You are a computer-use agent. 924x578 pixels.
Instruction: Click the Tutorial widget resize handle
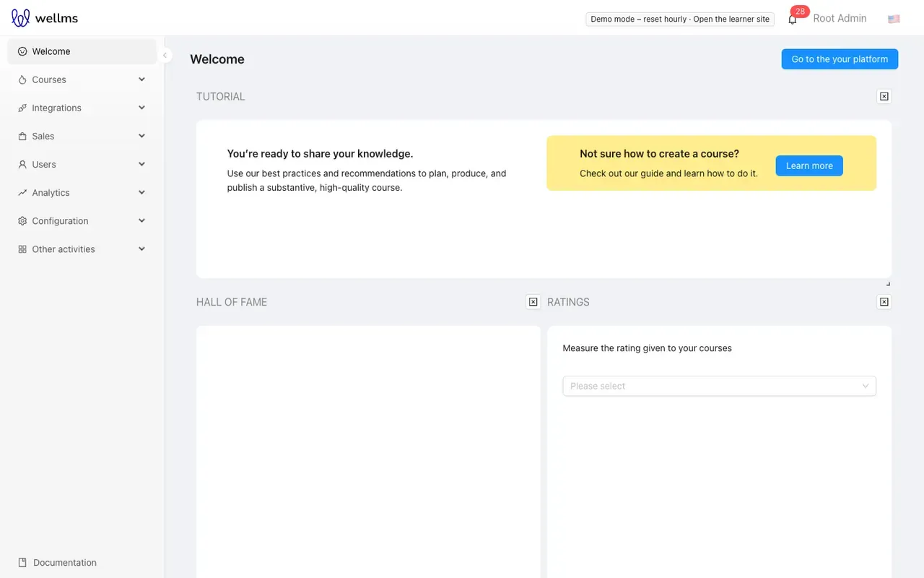click(x=888, y=283)
